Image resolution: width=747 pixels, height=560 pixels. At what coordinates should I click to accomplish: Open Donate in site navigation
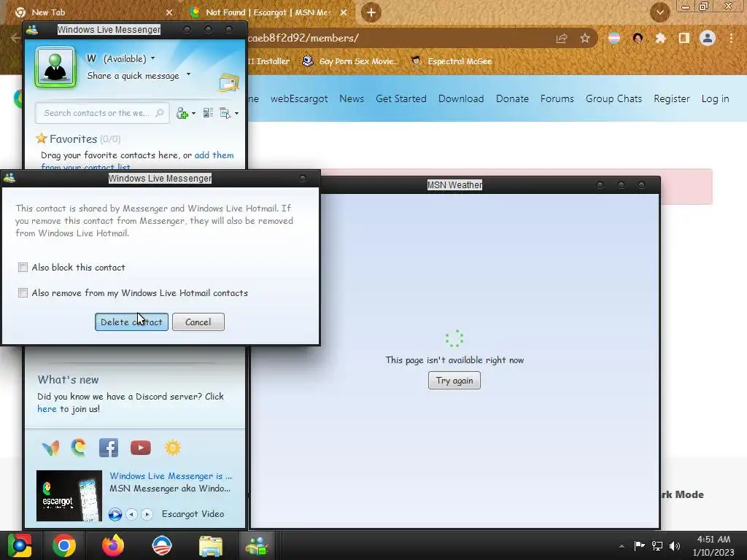pyautogui.click(x=513, y=98)
